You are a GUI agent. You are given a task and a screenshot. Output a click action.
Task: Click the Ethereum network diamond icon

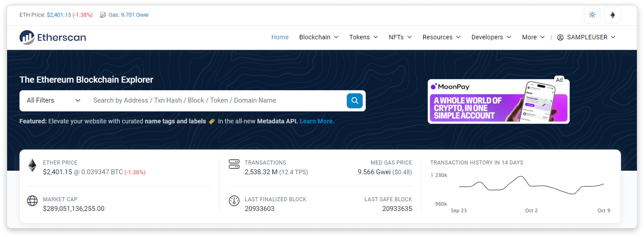coord(612,15)
